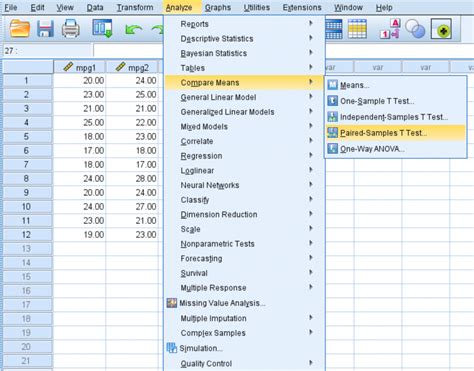
Task: Click the Print icon in toolbar
Action: [x=71, y=28]
